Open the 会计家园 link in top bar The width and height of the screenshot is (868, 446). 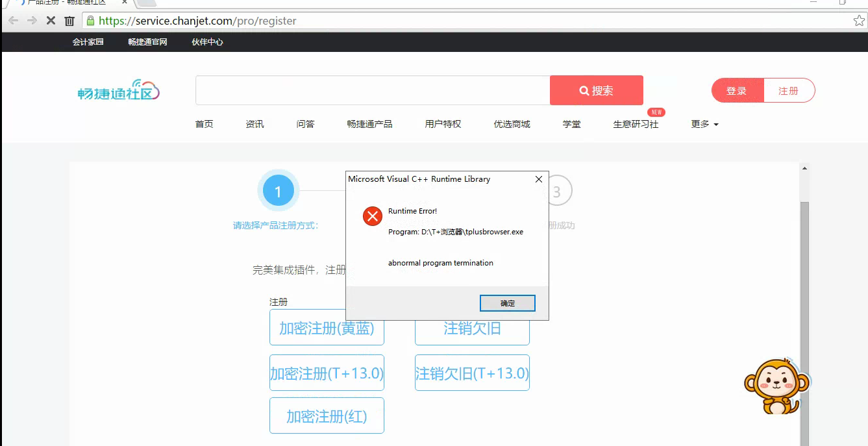[x=88, y=42]
